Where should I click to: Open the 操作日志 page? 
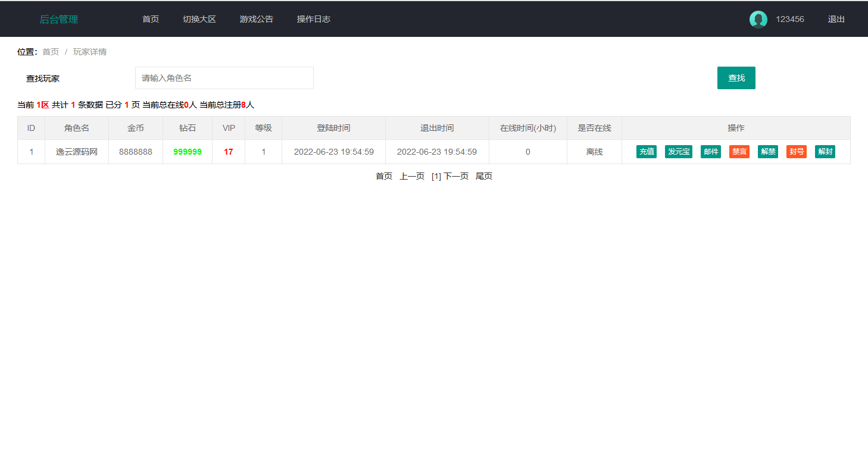point(314,20)
